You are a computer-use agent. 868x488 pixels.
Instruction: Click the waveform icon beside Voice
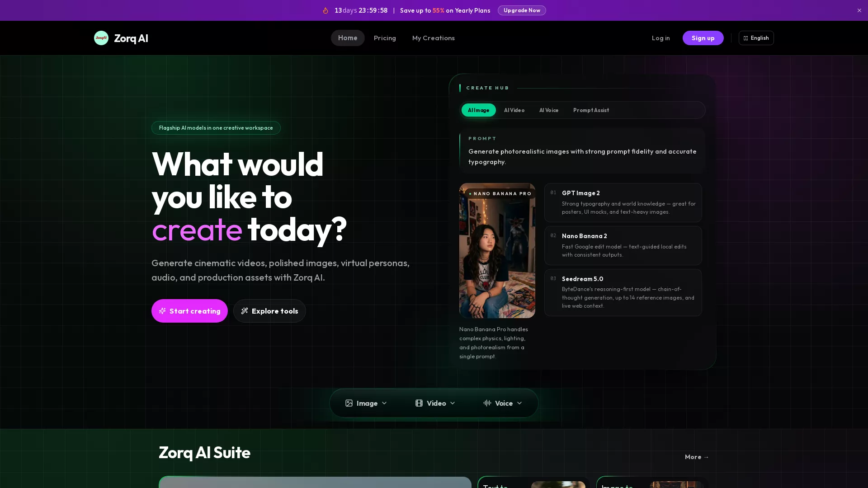click(x=487, y=403)
